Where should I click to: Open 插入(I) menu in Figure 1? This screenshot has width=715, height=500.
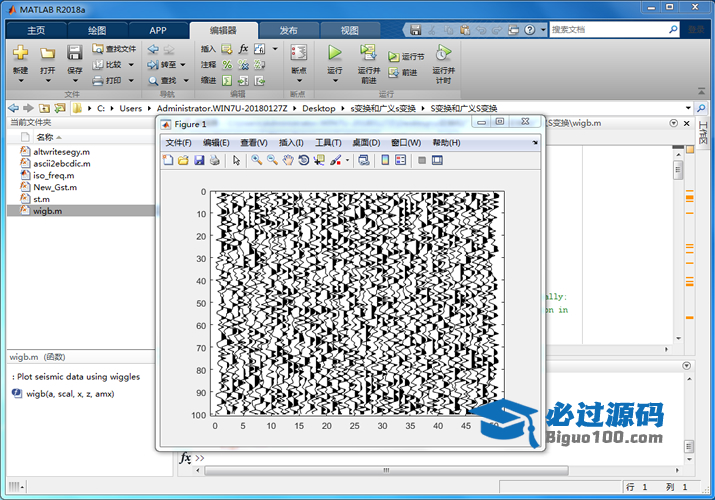tap(291, 143)
